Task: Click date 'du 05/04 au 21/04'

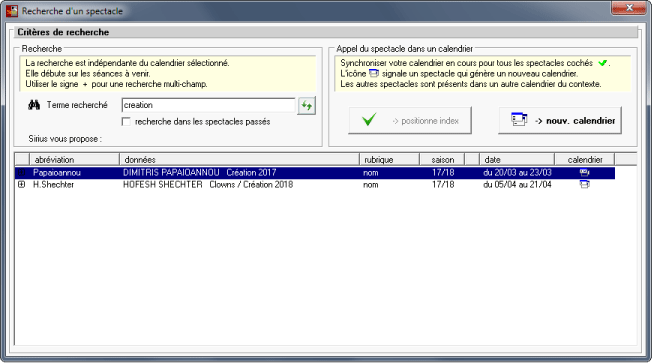Action: tap(517, 184)
